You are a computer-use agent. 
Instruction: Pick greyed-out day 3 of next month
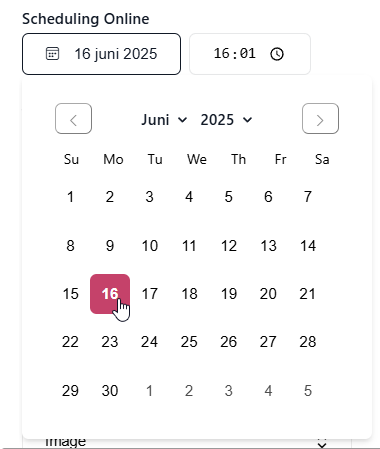pos(229,391)
